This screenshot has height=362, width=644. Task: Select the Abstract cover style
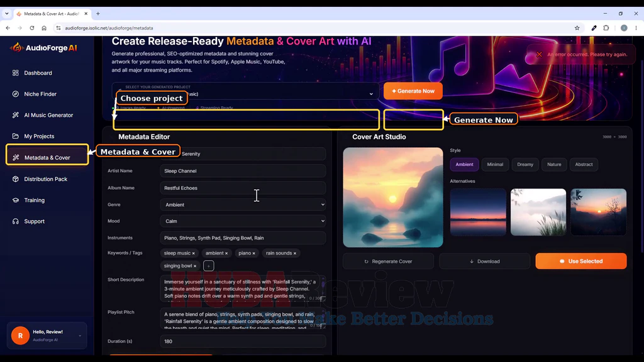584,164
